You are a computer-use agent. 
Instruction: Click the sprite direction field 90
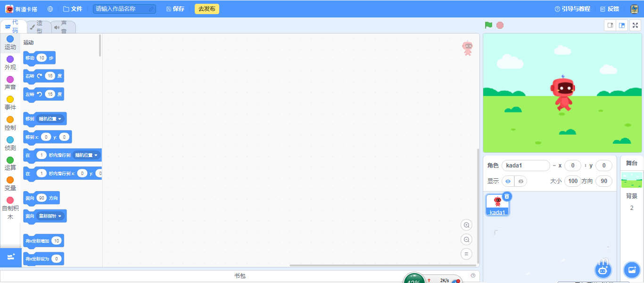point(603,181)
